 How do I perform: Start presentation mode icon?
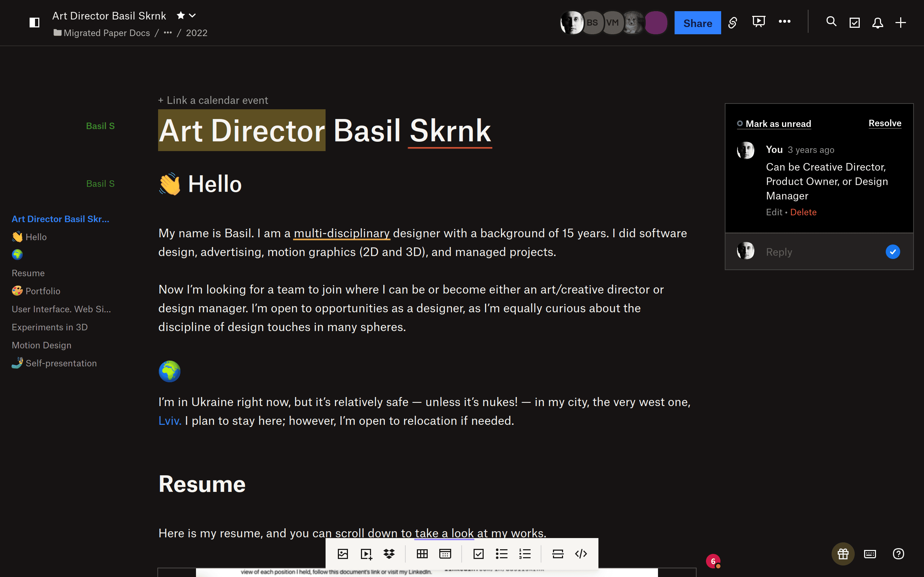click(758, 22)
